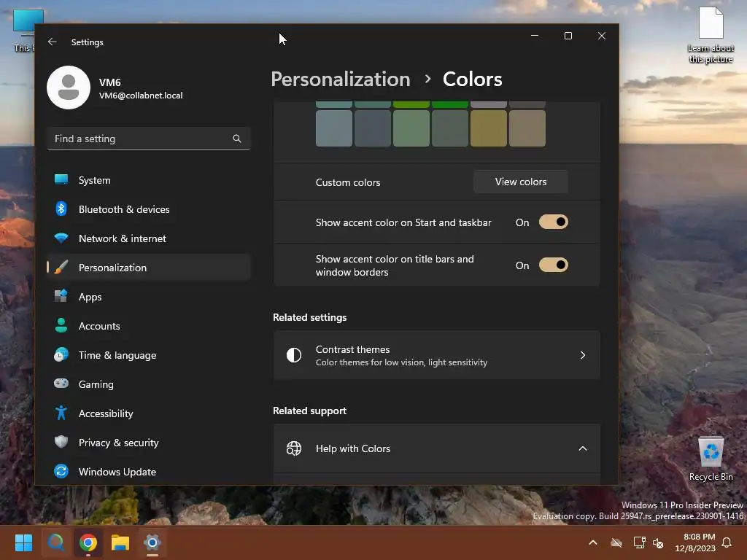Open Recycle Bin on desktop
747x560 pixels.
711,459
